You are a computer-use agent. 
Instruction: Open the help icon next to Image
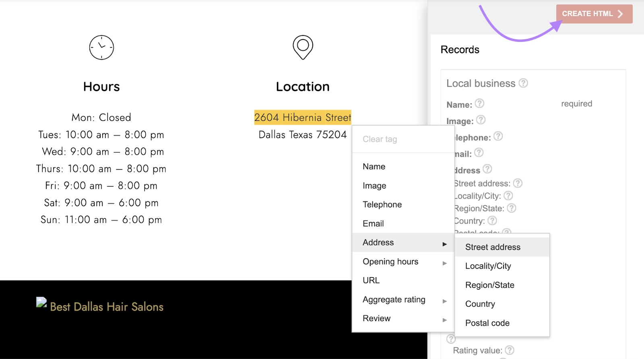pos(481,120)
